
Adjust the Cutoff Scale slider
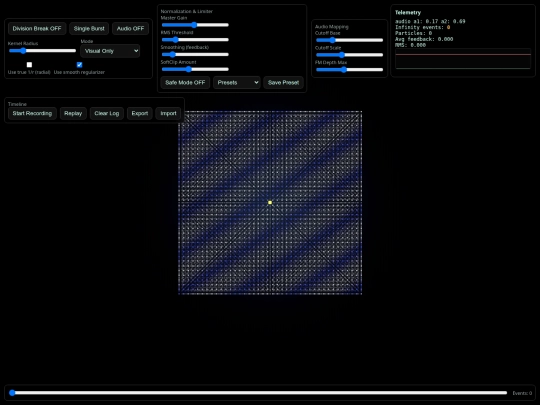point(349,55)
